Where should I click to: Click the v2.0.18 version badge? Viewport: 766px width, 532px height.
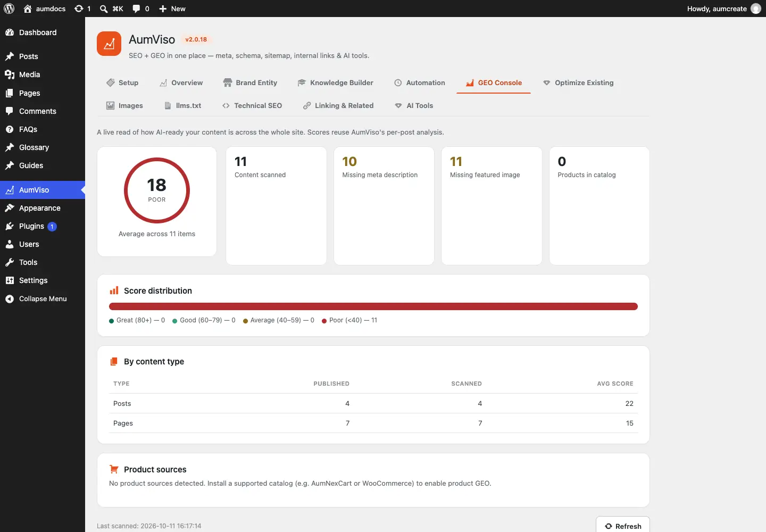196,39
